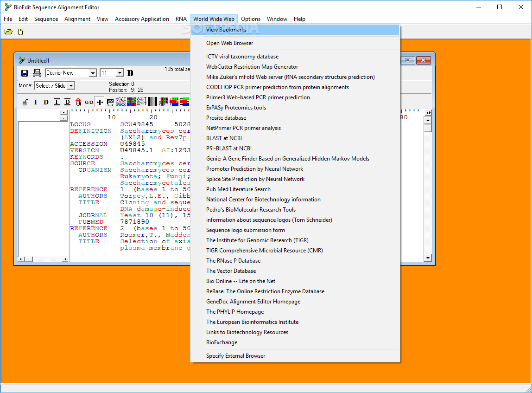Open the Alignment menu
This screenshot has width=532, height=393.
pyautogui.click(x=77, y=19)
